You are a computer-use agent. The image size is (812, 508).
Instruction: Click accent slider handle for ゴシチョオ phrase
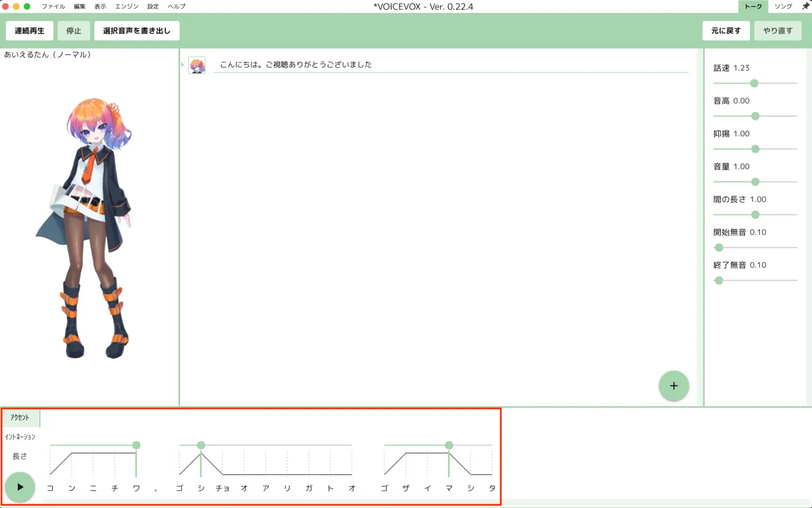(x=201, y=445)
